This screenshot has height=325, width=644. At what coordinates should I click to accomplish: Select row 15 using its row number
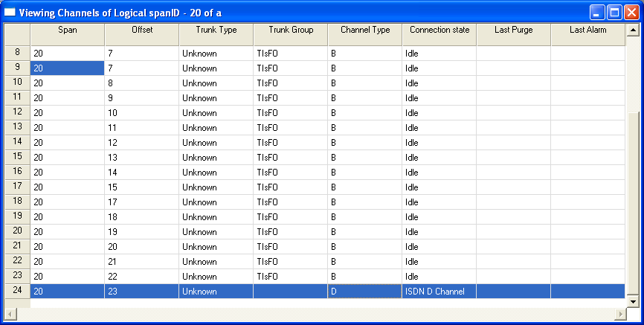(x=17, y=157)
